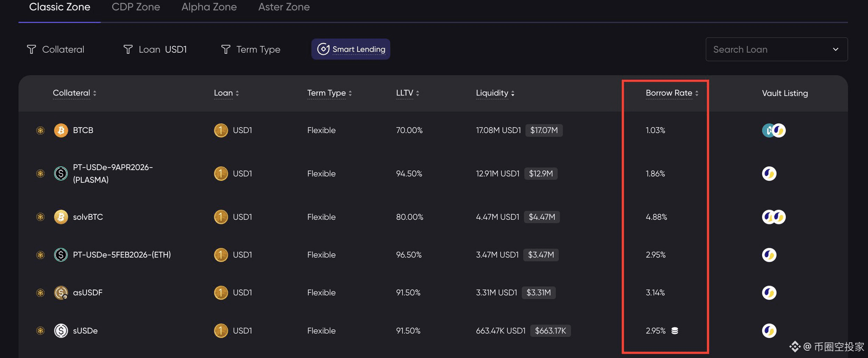Toggle the Smart Lending filter
The height and width of the screenshot is (358, 868).
point(351,49)
